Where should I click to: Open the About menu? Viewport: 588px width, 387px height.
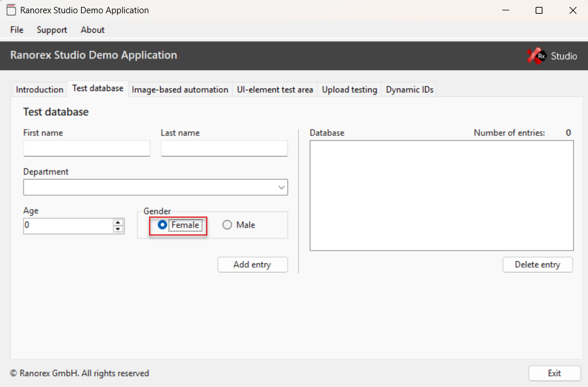[x=92, y=30]
